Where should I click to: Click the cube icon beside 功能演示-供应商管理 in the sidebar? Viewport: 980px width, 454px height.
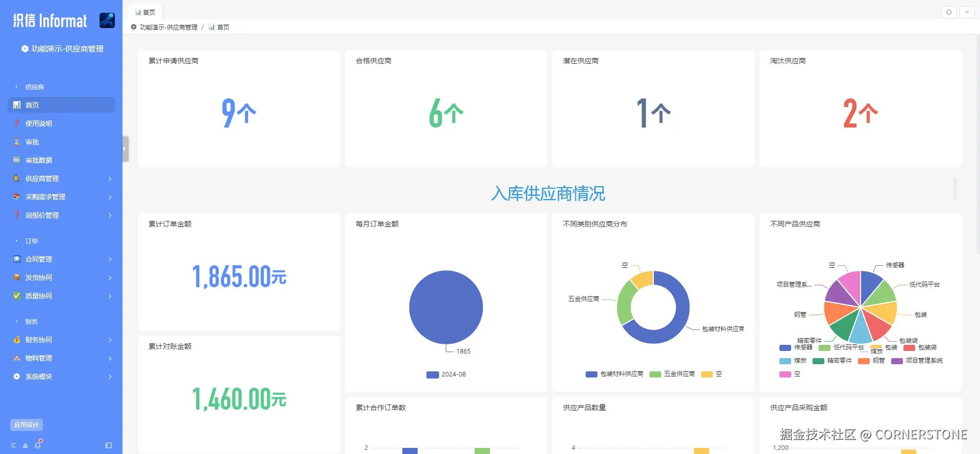point(24,49)
